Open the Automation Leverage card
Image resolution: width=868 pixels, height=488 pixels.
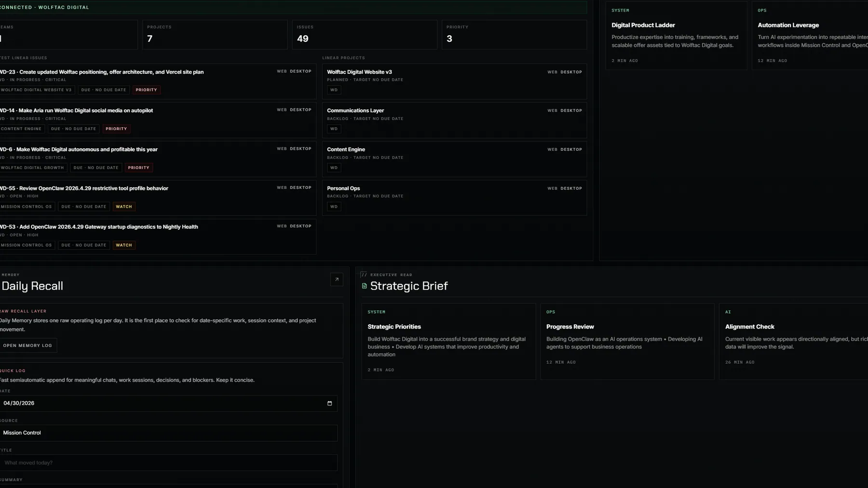coord(810,36)
